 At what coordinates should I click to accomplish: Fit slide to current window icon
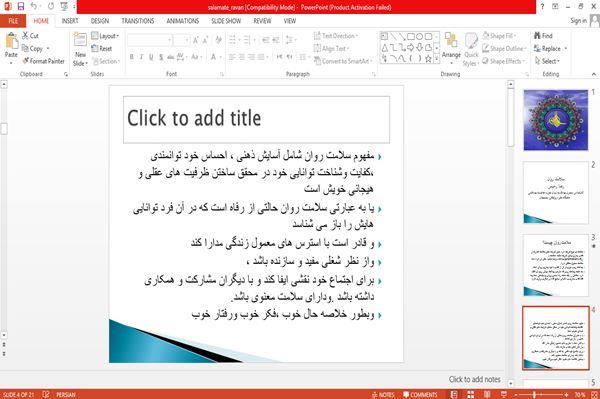(x=593, y=394)
